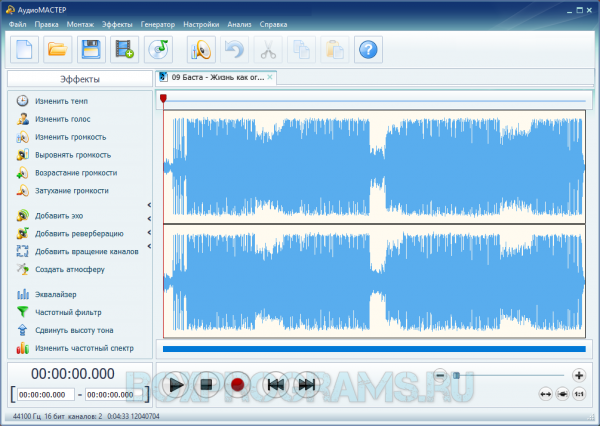
Task: Set zoom to 1:1 button
Action: (579, 393)
